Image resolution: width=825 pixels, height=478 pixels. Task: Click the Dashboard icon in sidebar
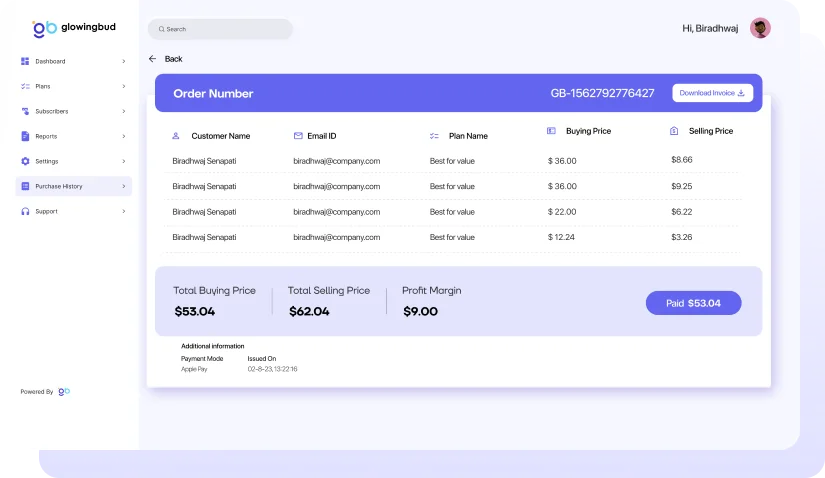pyautogui.click(x=25, y=61)
